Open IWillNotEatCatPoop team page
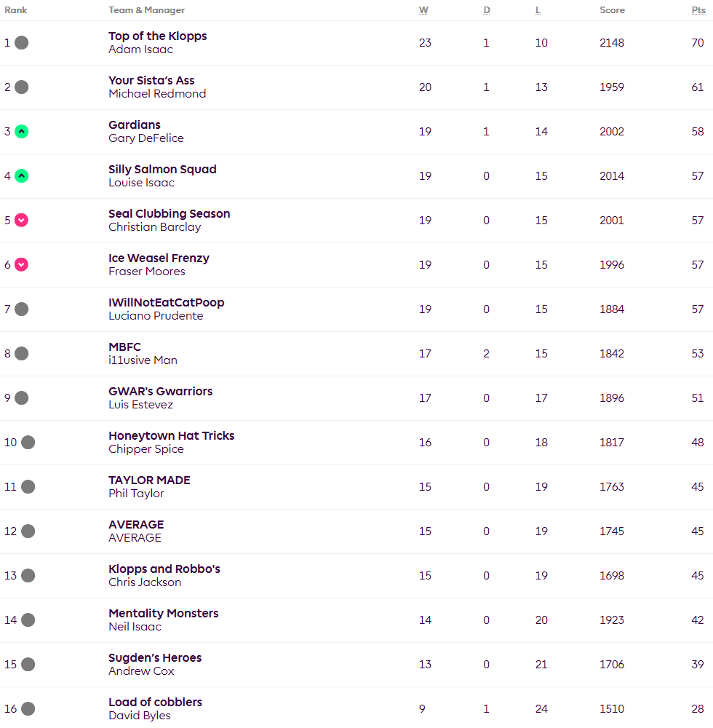Screen dimensions: 713x728 pos(166,303)
